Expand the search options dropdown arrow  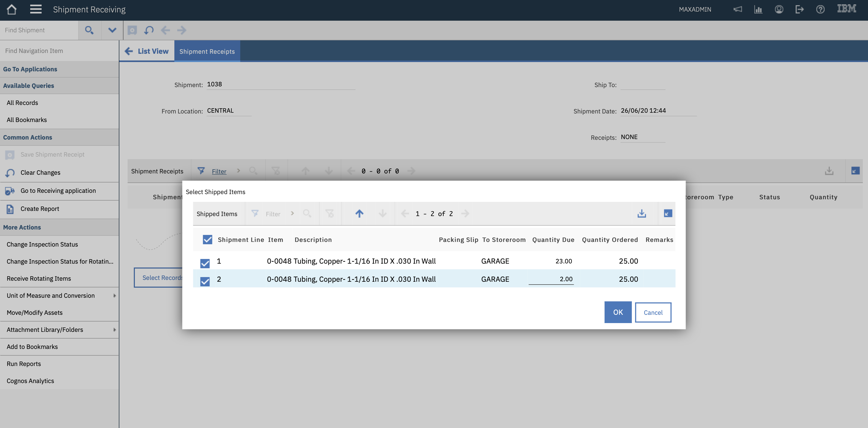click(x=112, y=30)
